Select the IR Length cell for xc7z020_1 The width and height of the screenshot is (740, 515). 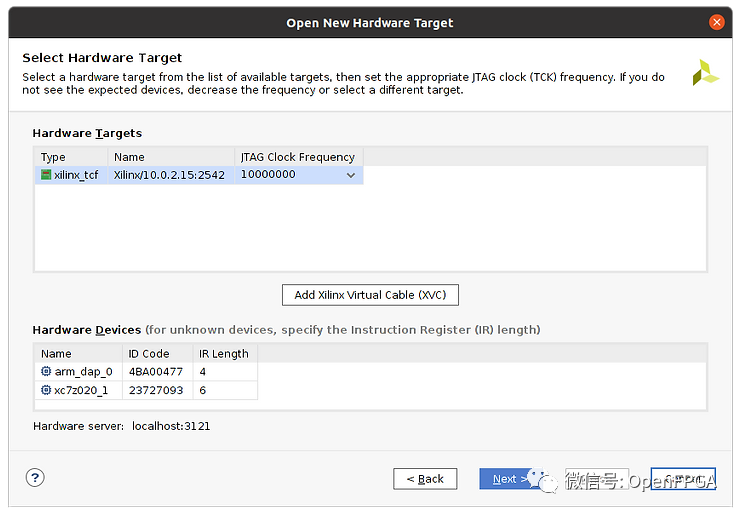pyautogui.click(x=224, y=390)
